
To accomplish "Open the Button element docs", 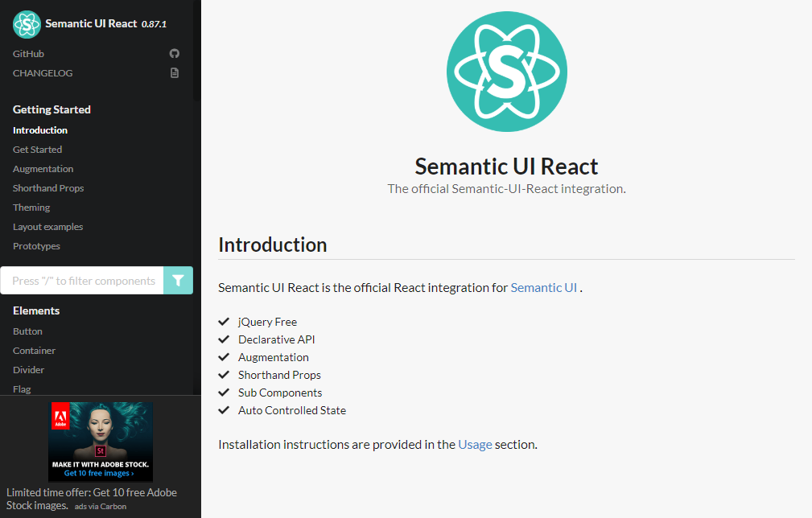I will point(27,331).
